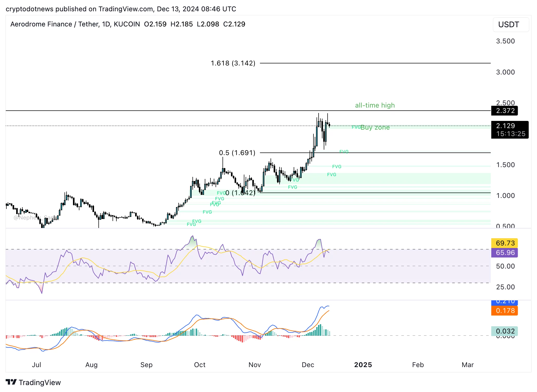The image size is (537, 392).
Task: Select the teal 0.032 histogram value label
Action: click(x=504, y=331)
